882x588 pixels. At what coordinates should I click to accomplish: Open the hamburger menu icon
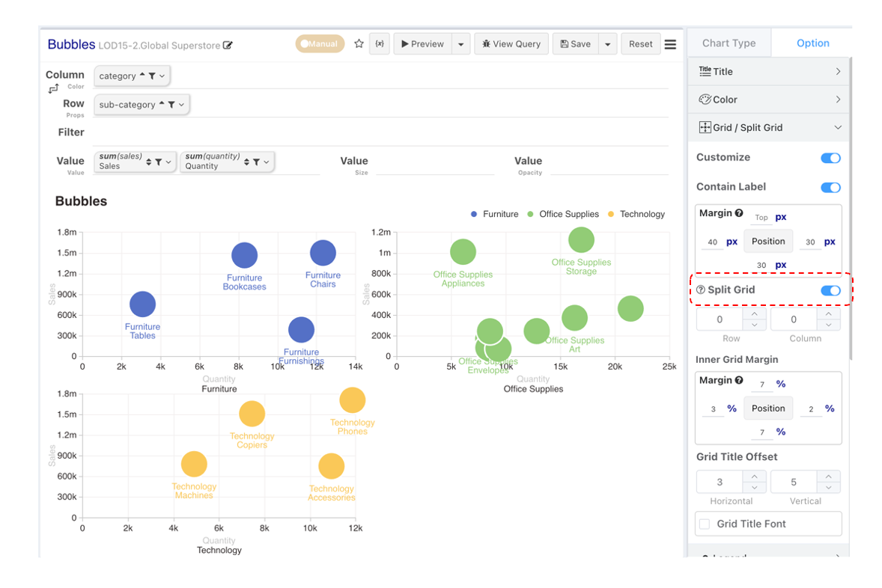[670, 44]
